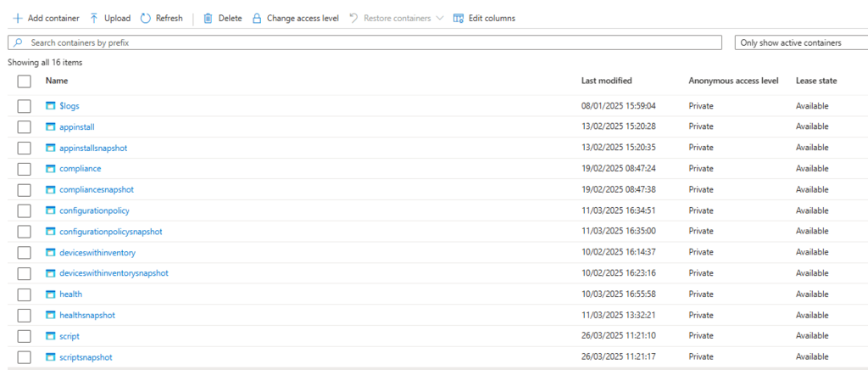Sort by the Lease state column header
868x370 pixels.
[815, 81]
